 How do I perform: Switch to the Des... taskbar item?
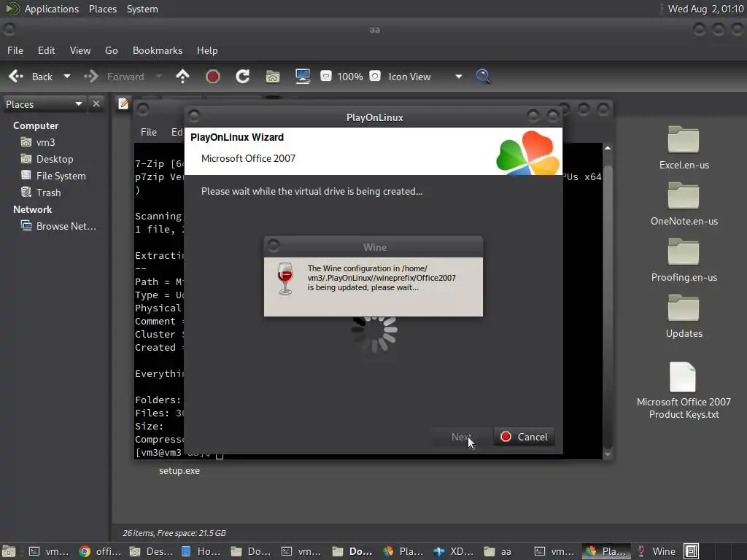152,551
